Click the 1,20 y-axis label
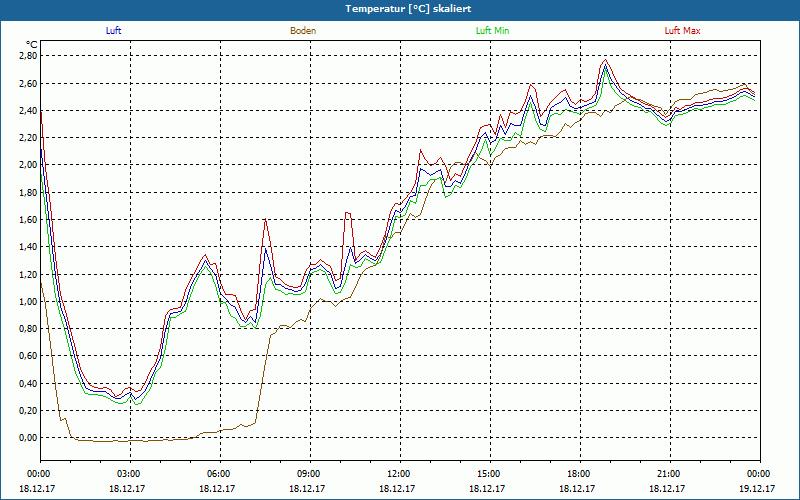This screenshot has height=500, width=800. (x=28, y=274)
